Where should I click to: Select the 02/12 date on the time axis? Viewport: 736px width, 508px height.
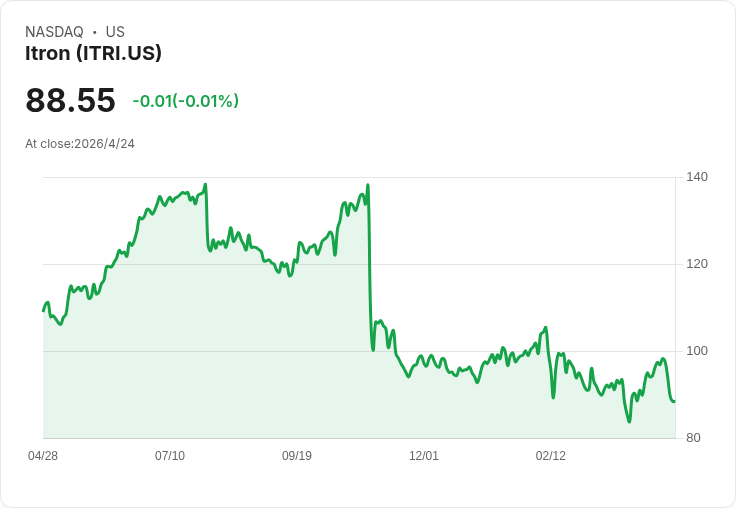point(551,456)
